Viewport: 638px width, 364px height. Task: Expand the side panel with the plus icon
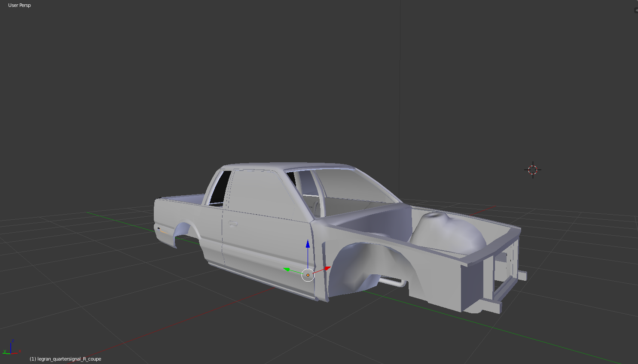[x=636, y=10]
